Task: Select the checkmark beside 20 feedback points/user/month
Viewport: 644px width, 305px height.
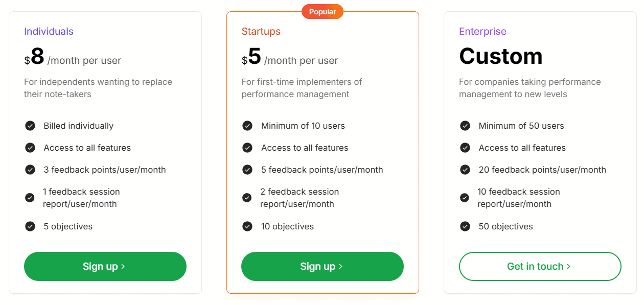Action: (465, 170)
